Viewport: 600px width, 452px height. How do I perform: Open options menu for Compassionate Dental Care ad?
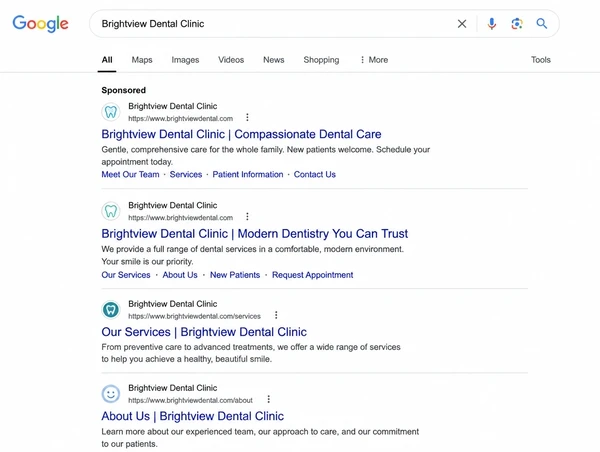point(247,117)
